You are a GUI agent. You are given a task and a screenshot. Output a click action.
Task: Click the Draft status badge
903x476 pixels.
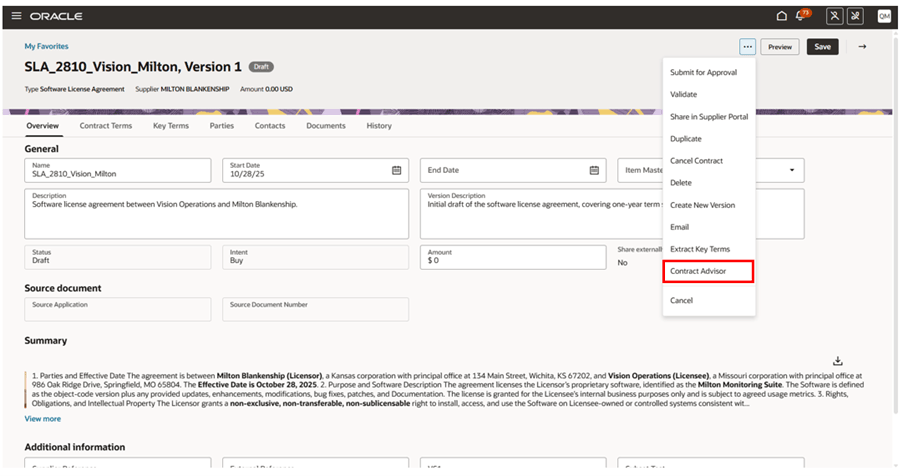click(x=261, y=67)
